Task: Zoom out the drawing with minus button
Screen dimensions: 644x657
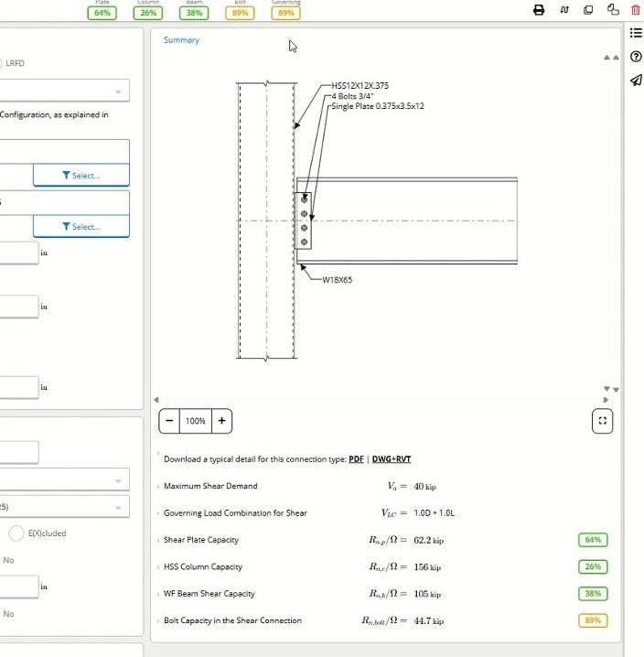Action: 169,421
